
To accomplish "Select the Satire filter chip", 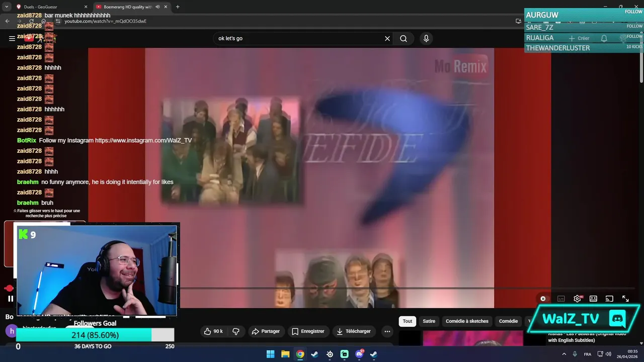I will click(429, 321).
